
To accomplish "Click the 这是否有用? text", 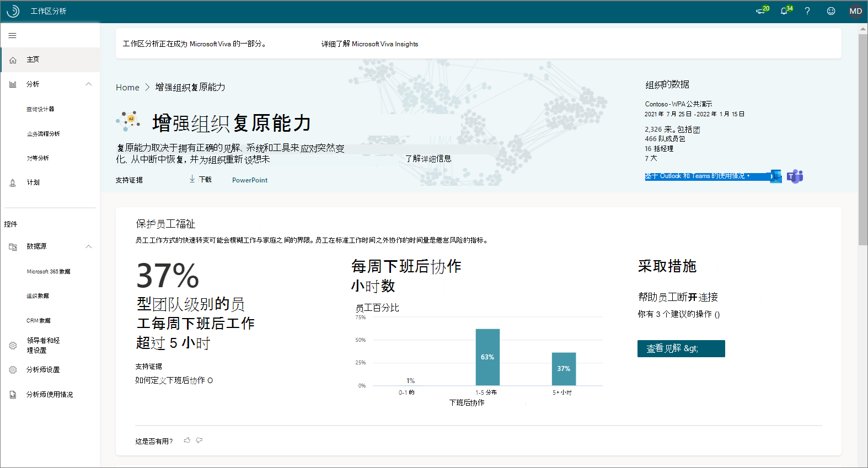I will 154,441.
